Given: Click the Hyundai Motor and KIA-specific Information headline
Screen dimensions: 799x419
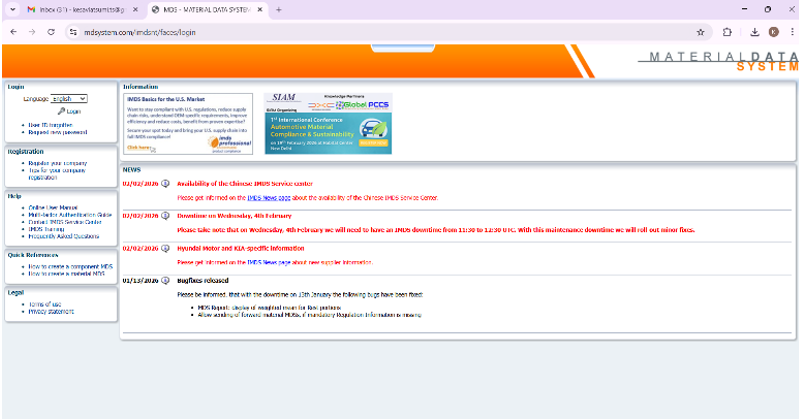Looking at the screenshot, I should coord(241,248).
